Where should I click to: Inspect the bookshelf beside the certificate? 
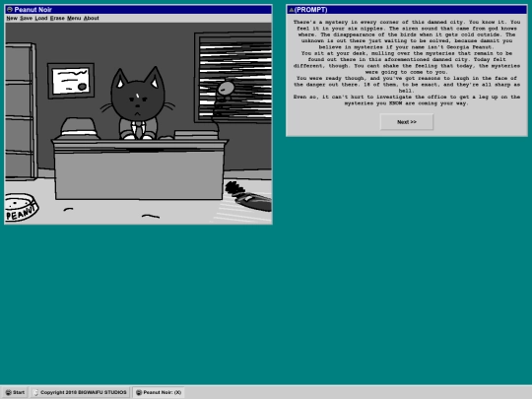(20, 110)
